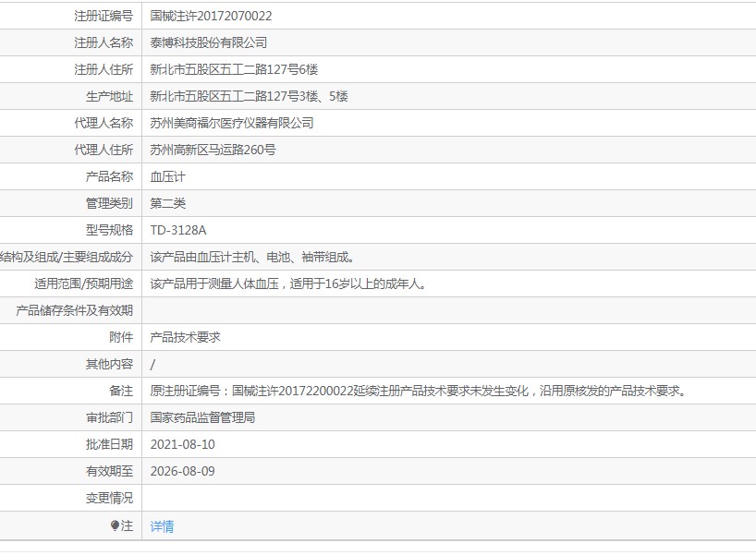This screenshot has height=555, width=756.
Task: Click the approval department 国家药品监督管理局
Action: (x=202, y=417)
